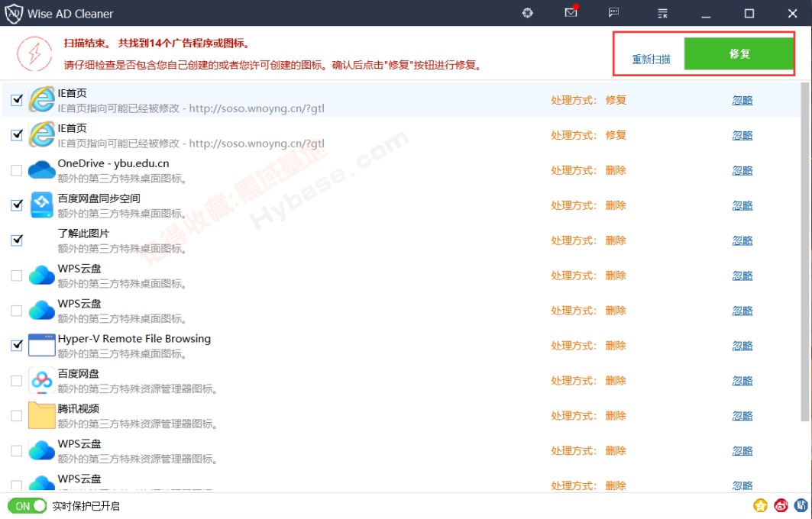The height and width of the screenshot is (519, 812).
Task: Turn off the real-time protection ON switch
Action: coord(27,505)
